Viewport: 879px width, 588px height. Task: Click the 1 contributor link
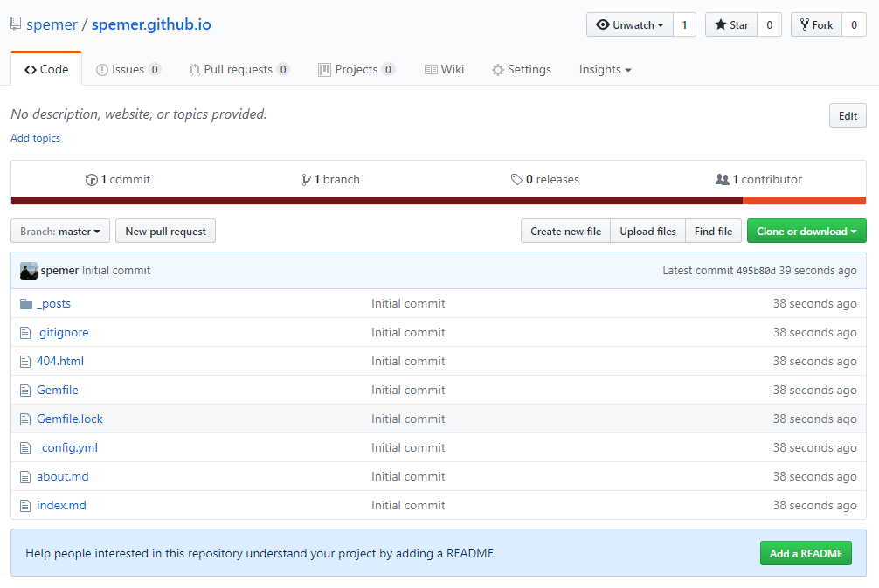[759, 179]
